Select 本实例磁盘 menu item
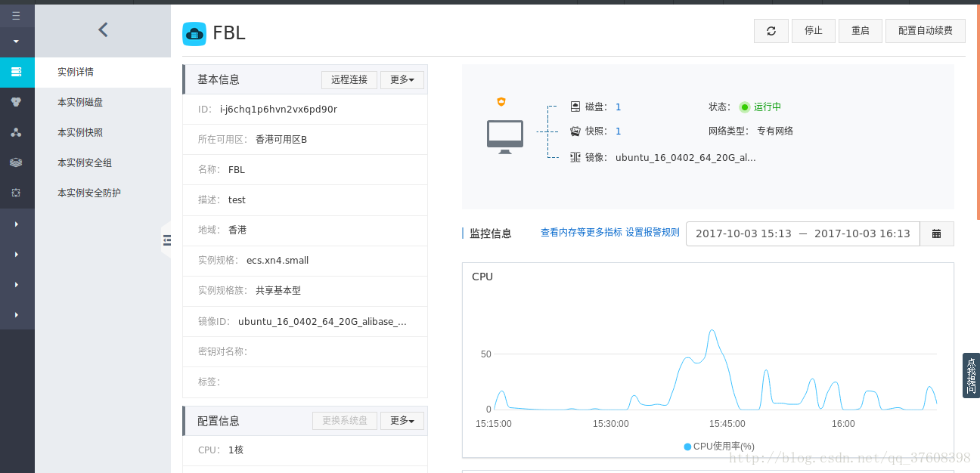Image resolution: width=980 pixels, height=473 pixels. pyautogui.click(x=80, y=102)
